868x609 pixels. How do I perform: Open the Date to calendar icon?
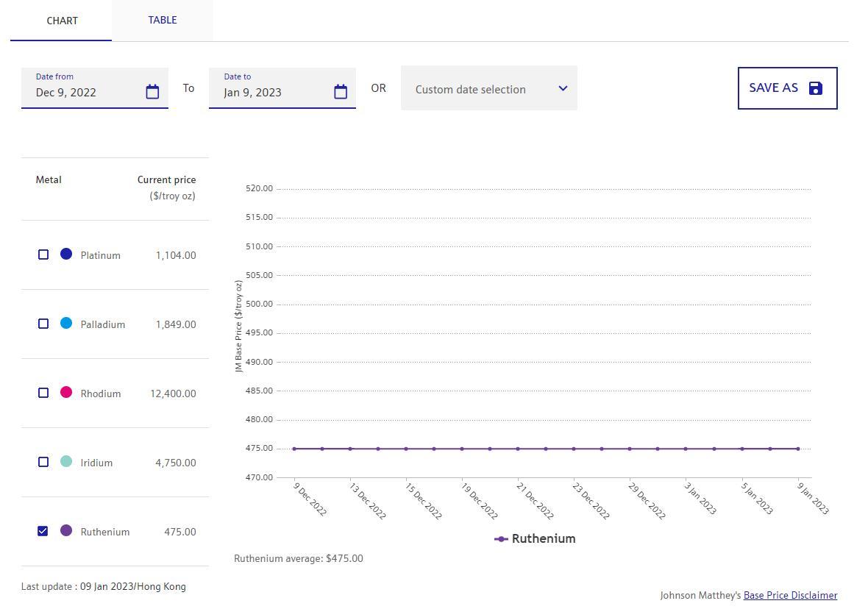coord(341,92)
